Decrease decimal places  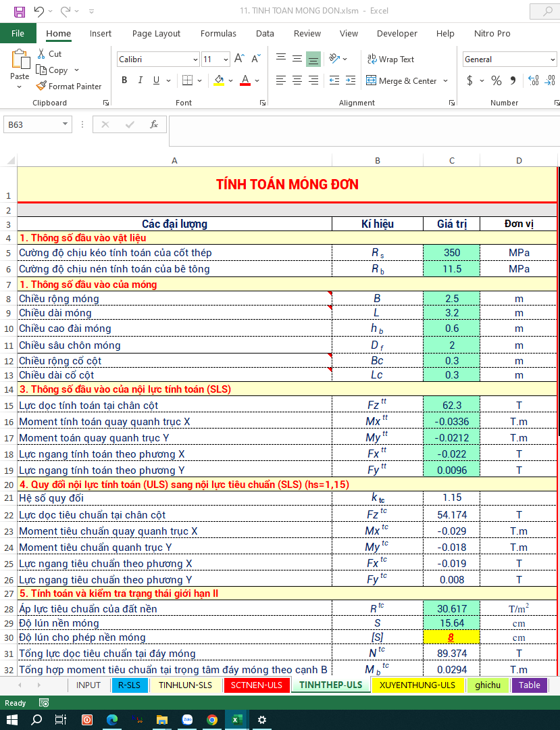click(x=550, y=80)
